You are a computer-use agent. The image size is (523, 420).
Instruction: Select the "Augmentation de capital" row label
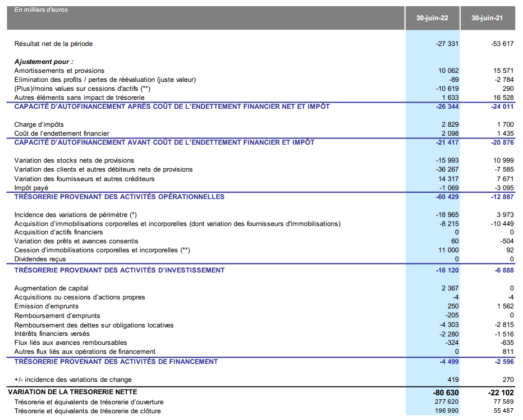click(51, 288)
